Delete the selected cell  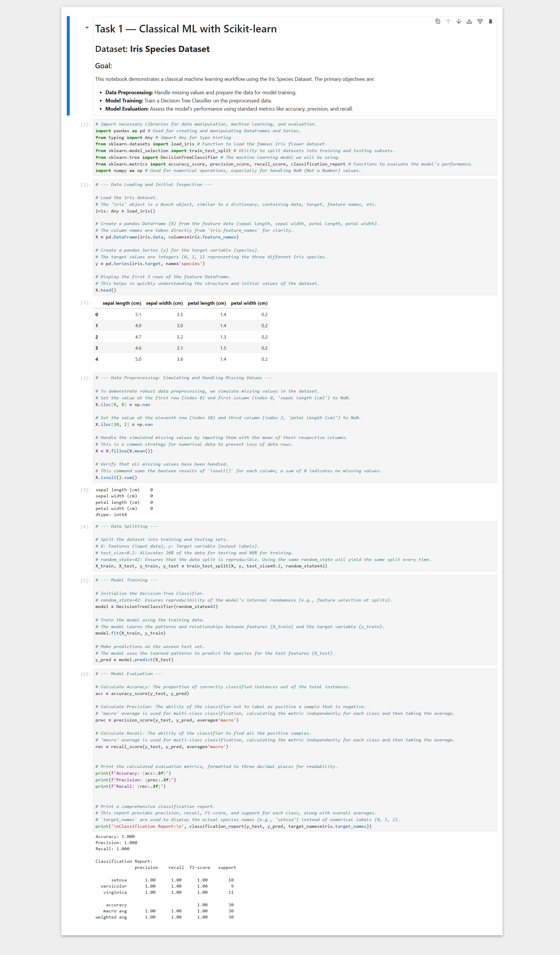[x=490, y=22]
